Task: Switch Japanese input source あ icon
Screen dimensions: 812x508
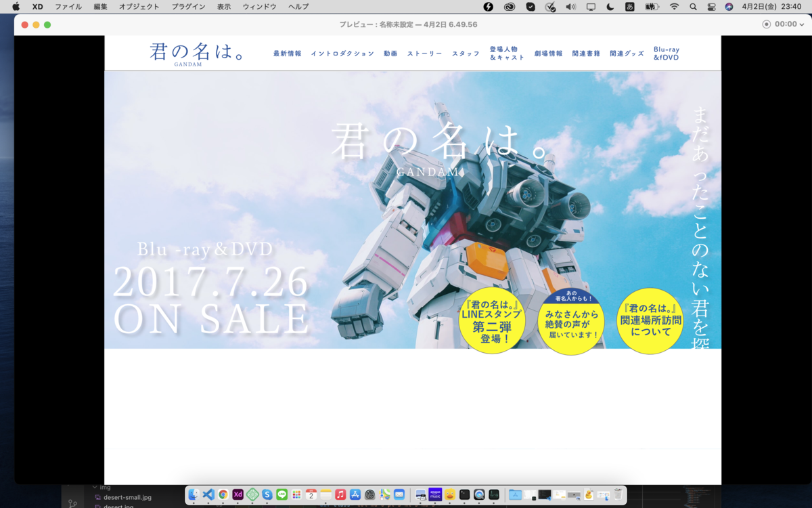Action: 629,6
